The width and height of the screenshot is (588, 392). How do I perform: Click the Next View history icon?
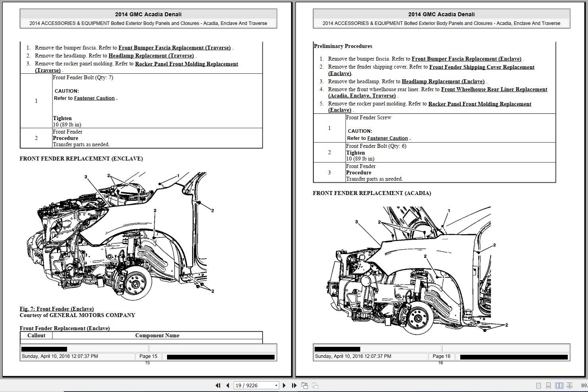coord(315,385)
